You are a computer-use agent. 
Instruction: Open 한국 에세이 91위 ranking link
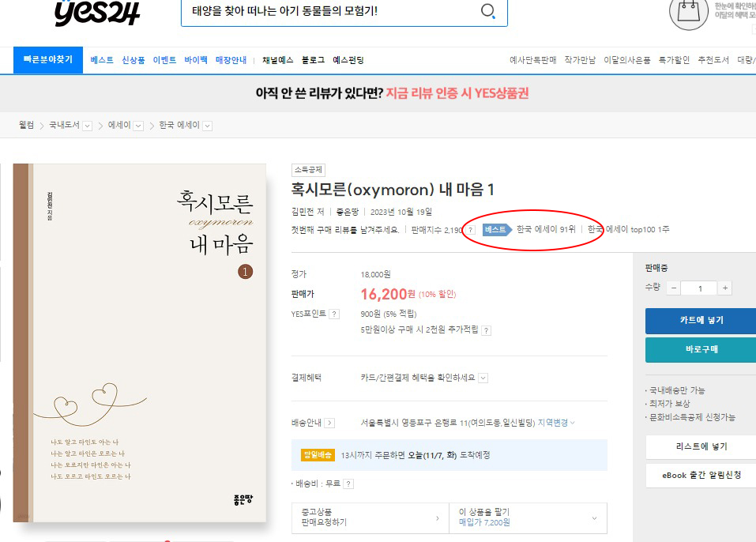pos(546,230)
